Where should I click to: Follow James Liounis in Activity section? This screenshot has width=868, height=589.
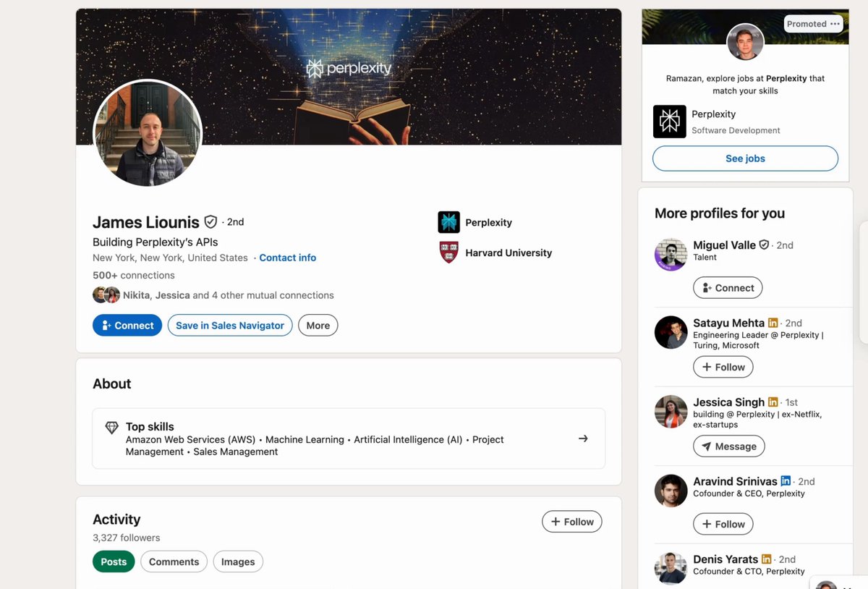pos(572,522)
